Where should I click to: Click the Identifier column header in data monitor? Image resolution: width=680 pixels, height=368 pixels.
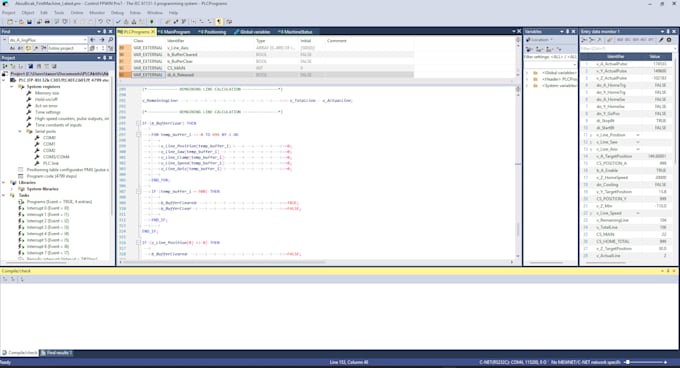pos(615,56)
